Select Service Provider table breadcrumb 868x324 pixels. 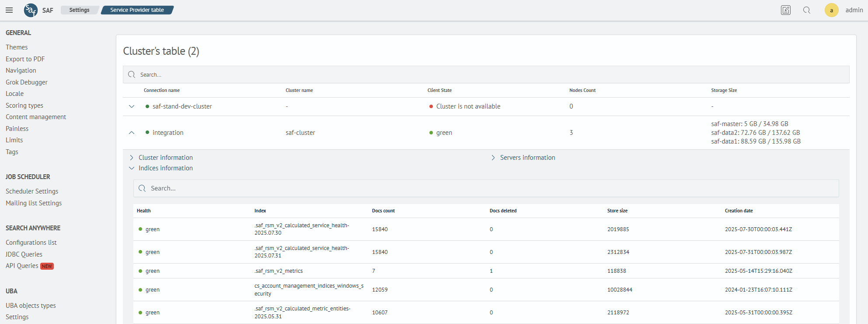[x=137, y=10]
